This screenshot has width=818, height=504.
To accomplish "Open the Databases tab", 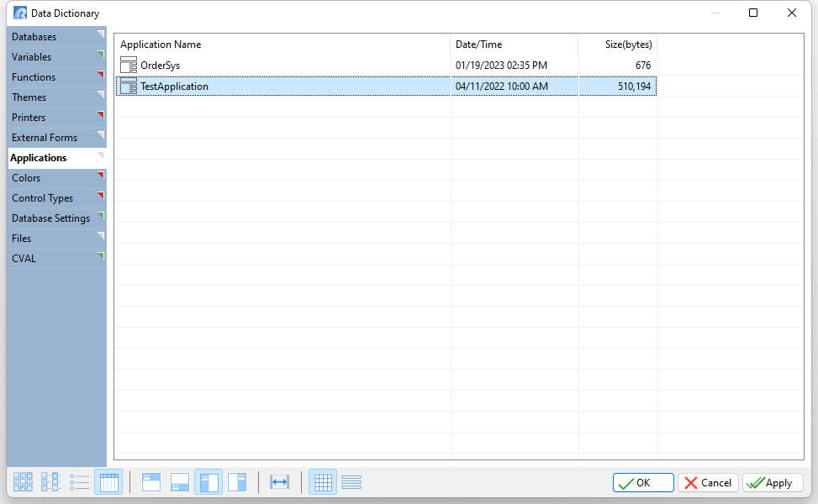I will (57, 36).
